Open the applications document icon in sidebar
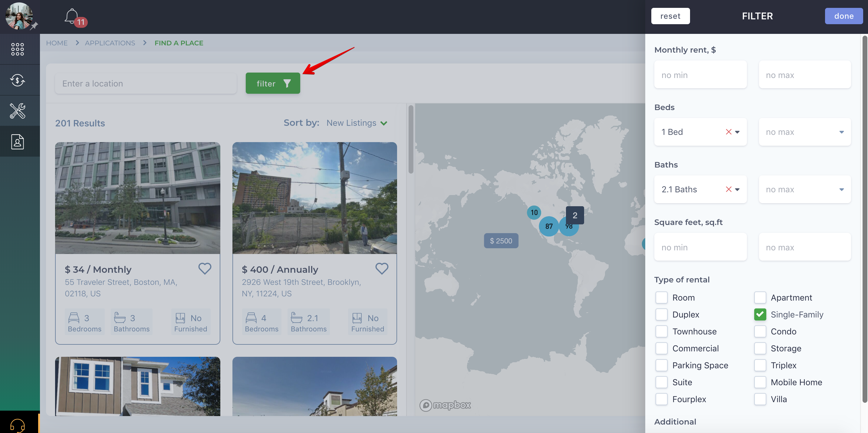868x433 pixels. [x=18, y=142]
